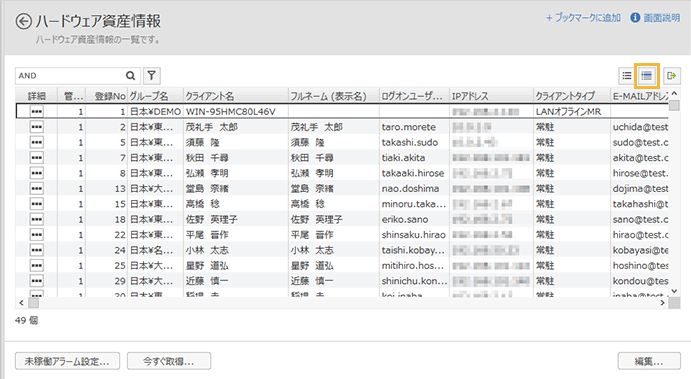Sort by クライアントタイプ column header

tap(572, 96)
